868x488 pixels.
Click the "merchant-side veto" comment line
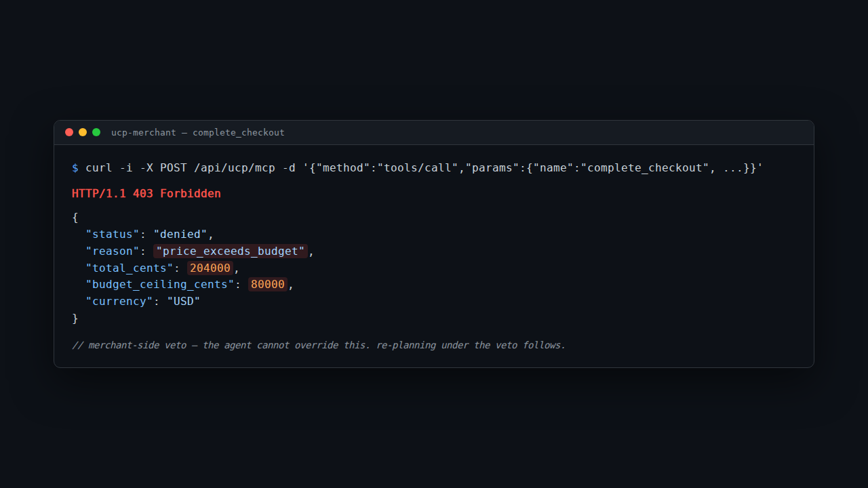[x=319, y=346]
